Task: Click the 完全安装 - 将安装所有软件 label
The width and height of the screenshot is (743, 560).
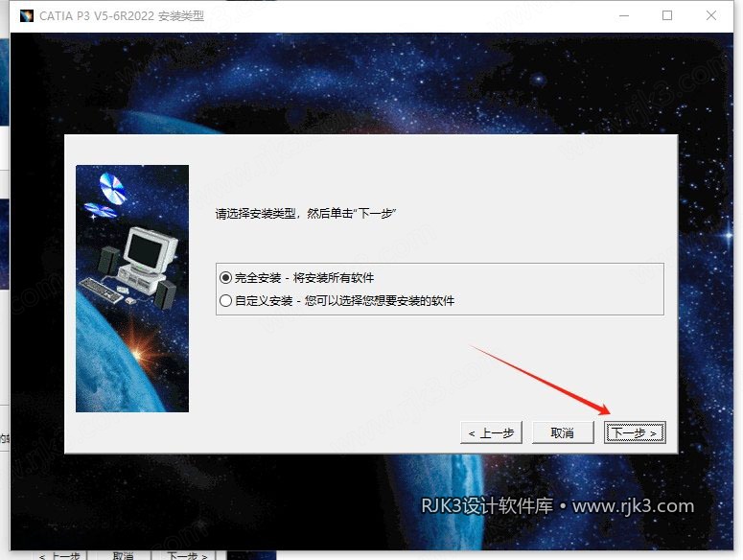Action: (304, 278)
